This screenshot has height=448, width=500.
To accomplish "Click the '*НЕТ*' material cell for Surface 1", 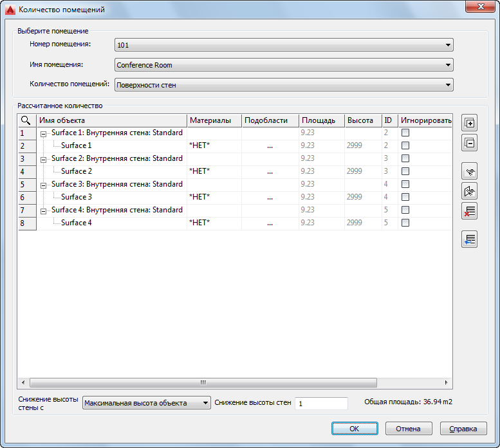I will (x=214, y=145).
